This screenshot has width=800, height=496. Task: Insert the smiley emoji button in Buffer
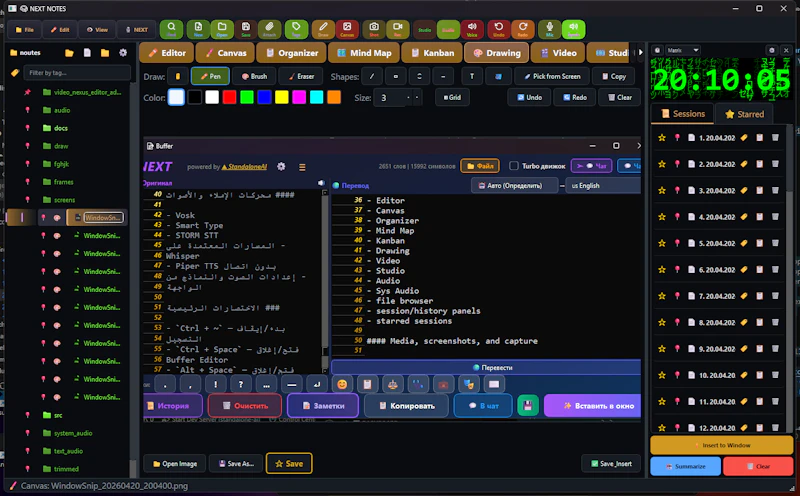coord(342,384)
